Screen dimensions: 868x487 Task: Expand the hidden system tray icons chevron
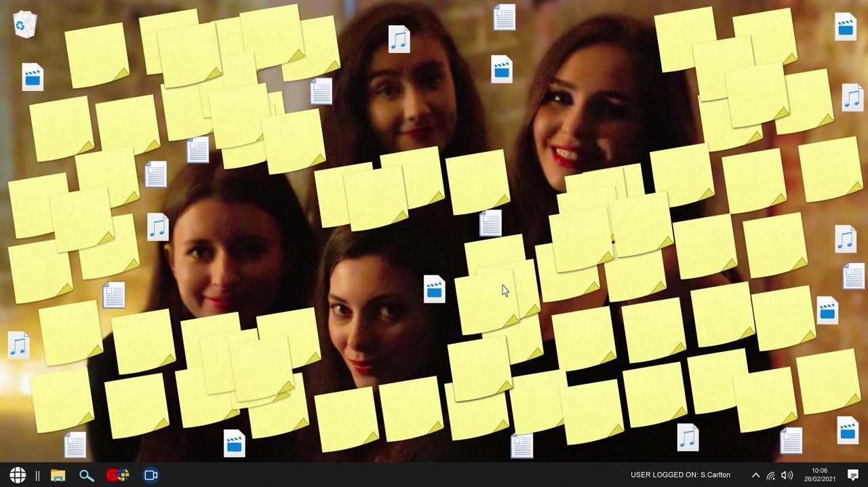pyautogui.click(x=755, y=475)
